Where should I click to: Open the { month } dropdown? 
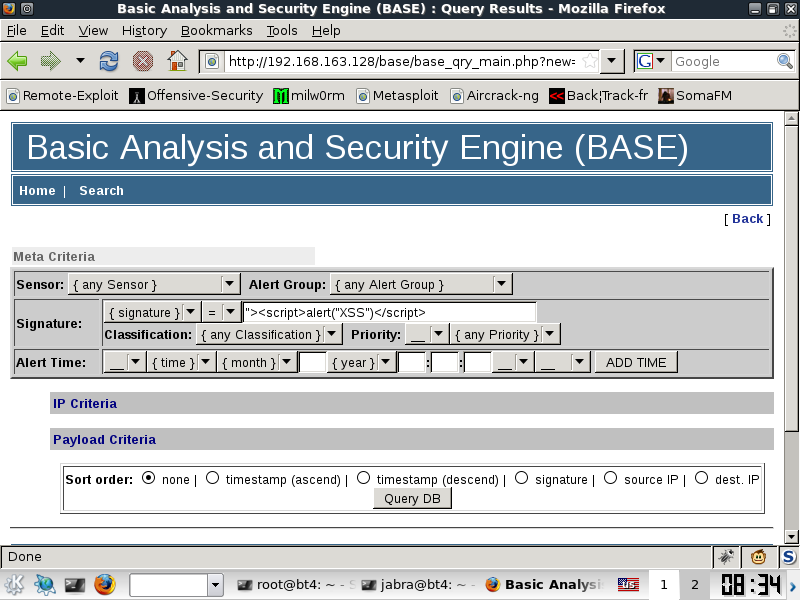[257, 363]
